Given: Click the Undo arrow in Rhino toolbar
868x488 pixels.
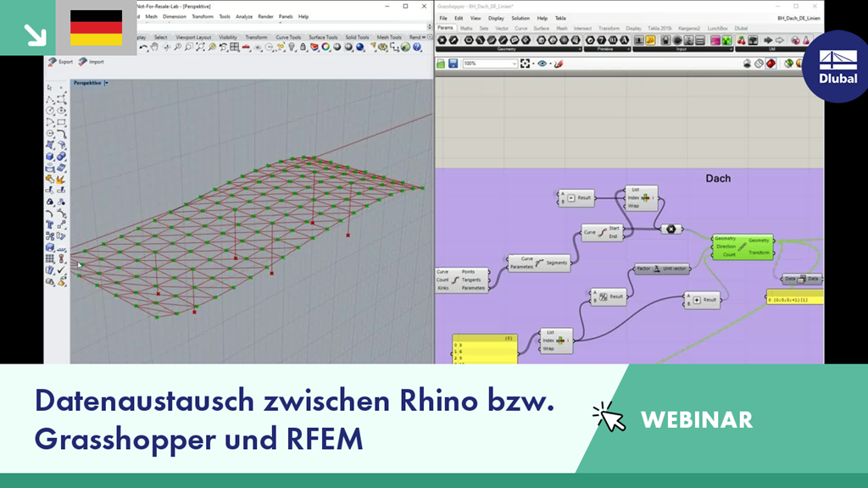Looking at the screenshot, I should (x=143, y=47).
